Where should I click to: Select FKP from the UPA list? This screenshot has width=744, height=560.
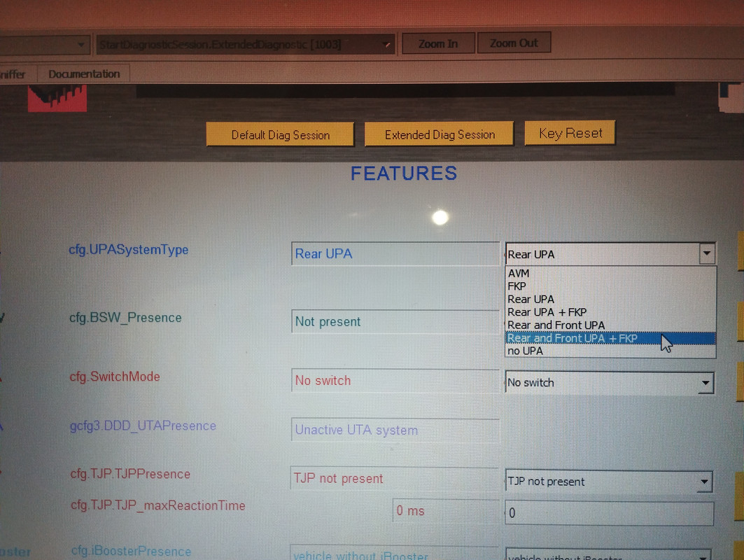tap(610, 286)
